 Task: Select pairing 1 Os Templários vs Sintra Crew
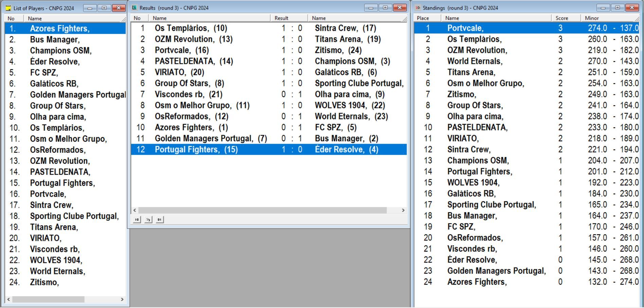(269, 28)
